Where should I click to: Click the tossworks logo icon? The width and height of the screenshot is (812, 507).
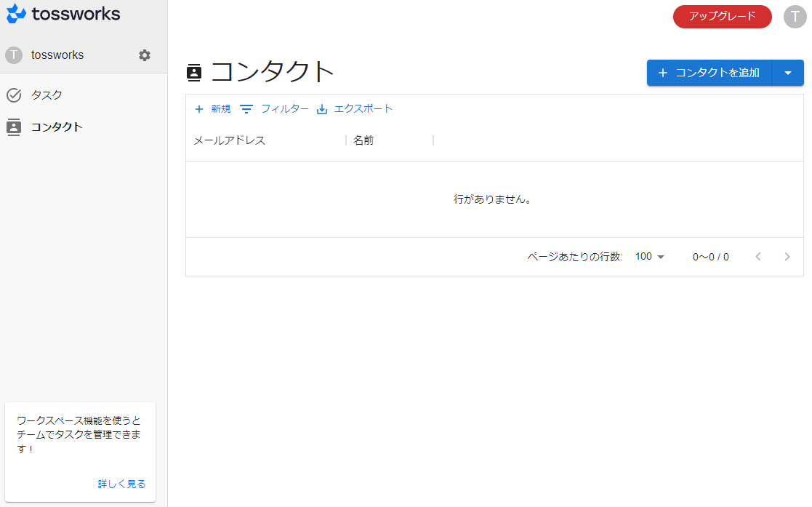pyautogui.click(x=16, y=13)
